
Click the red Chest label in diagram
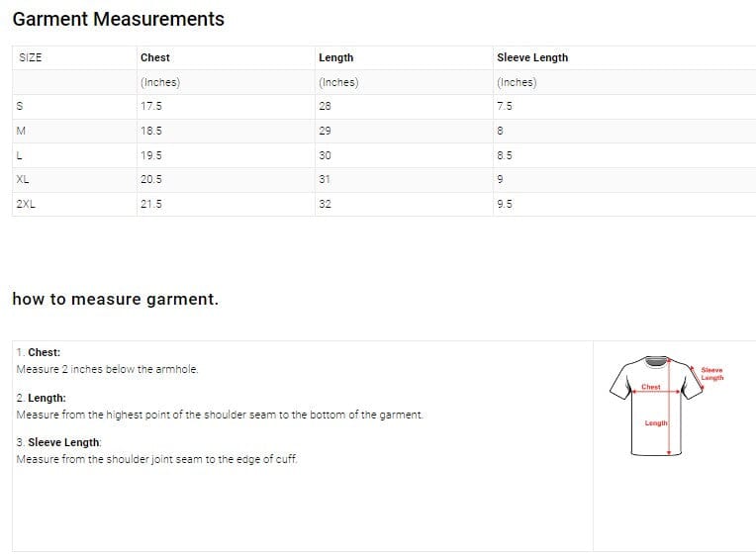click(x=650, y=387)
